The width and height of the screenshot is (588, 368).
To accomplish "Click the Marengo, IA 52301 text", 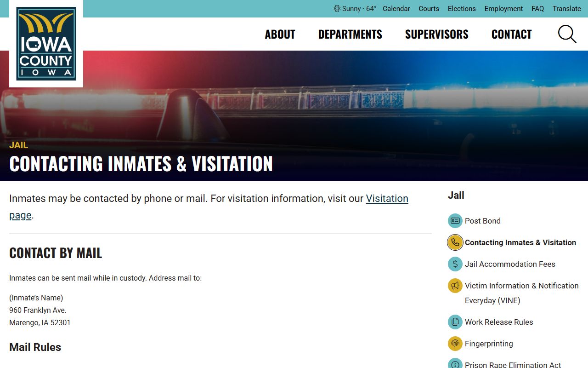I will (40, 322).
